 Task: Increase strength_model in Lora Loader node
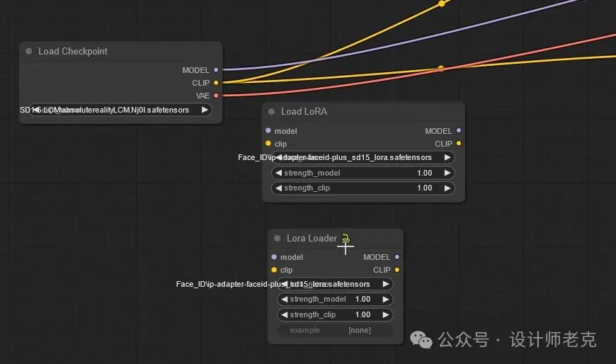(386, 299)
